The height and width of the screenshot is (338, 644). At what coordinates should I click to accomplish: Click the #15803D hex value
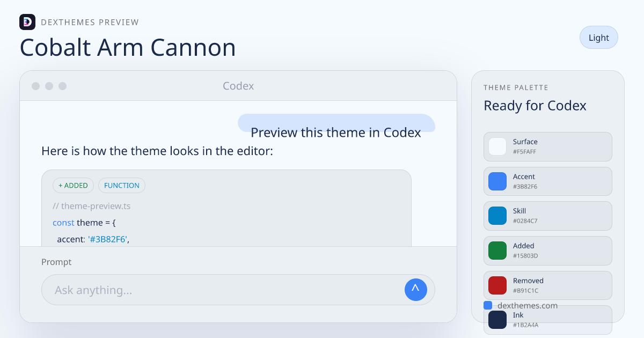(525, 256)
